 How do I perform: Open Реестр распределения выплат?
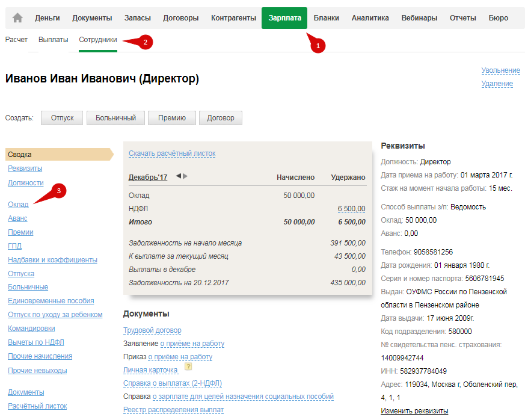click(173, 410)
